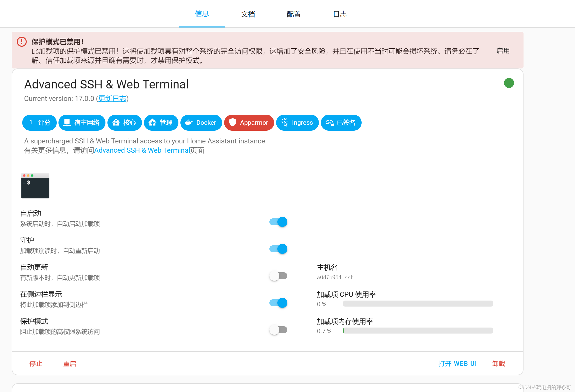Click the Docker capability chip

pos(201,123)
